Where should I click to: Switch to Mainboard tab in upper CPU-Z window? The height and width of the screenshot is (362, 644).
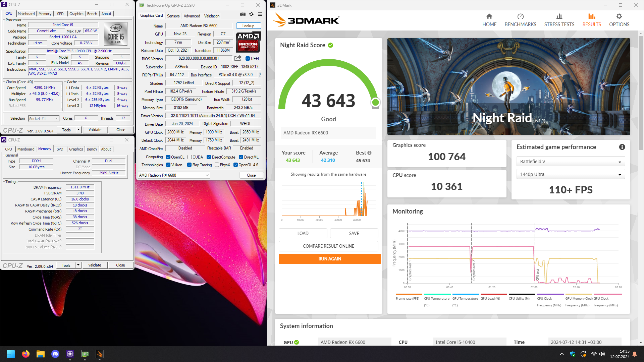[x=26, y=14]
